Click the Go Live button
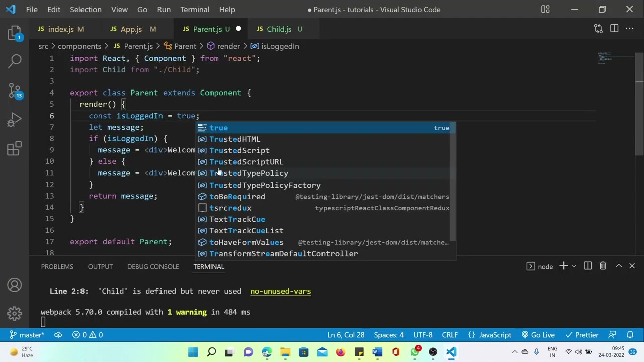Screen dimensions: 644x362 (538, 335)
